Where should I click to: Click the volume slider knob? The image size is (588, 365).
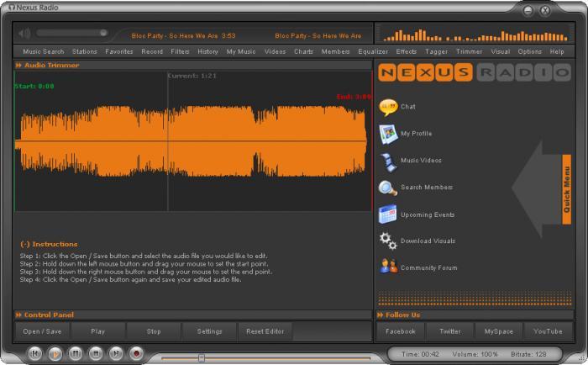[x=103, y=33]
